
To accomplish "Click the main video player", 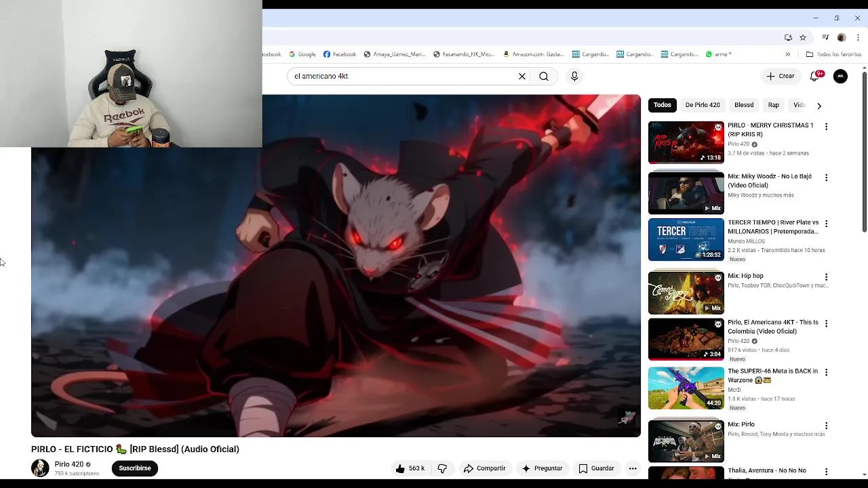I will [336, 266].
